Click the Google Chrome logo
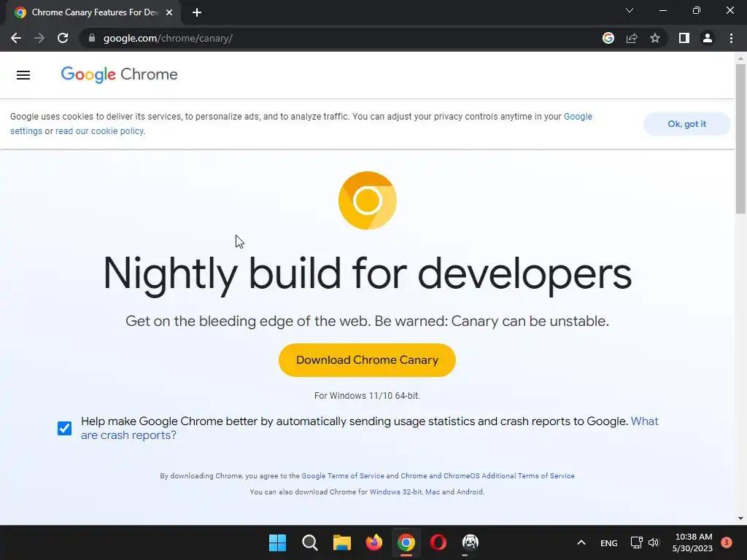 tap(119, 74)
